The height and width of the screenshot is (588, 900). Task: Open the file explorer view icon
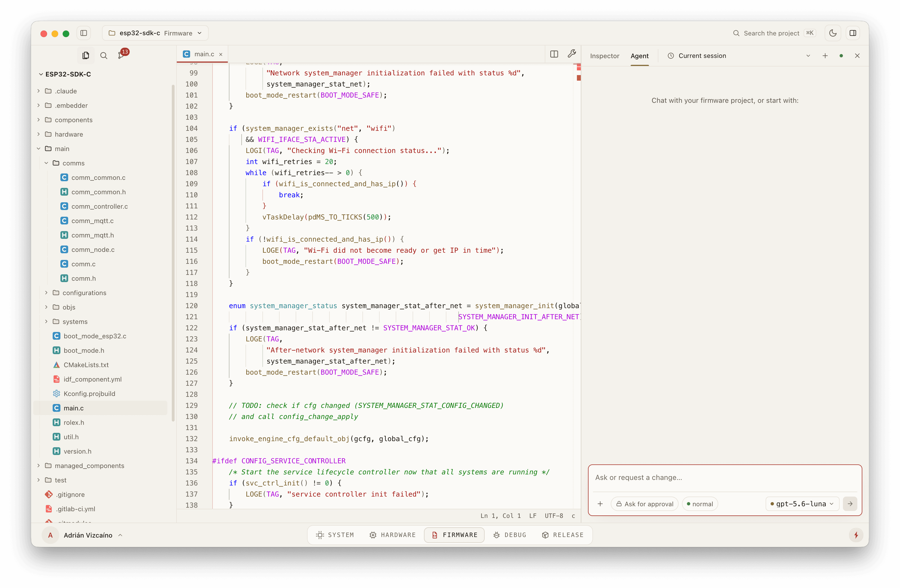[x=86, y=56]
